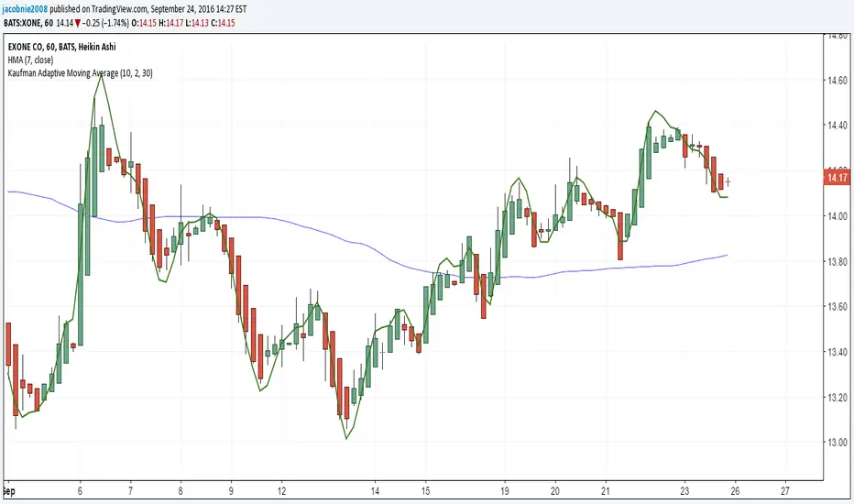
Task: Click the 14.60 price axis label
Action: (x=836, y=81)
